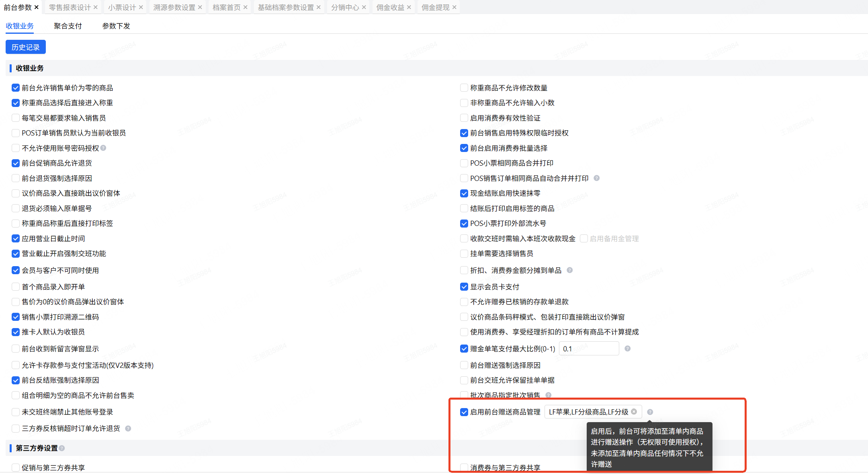Open the 参数下发 tab

coord(116,26)
